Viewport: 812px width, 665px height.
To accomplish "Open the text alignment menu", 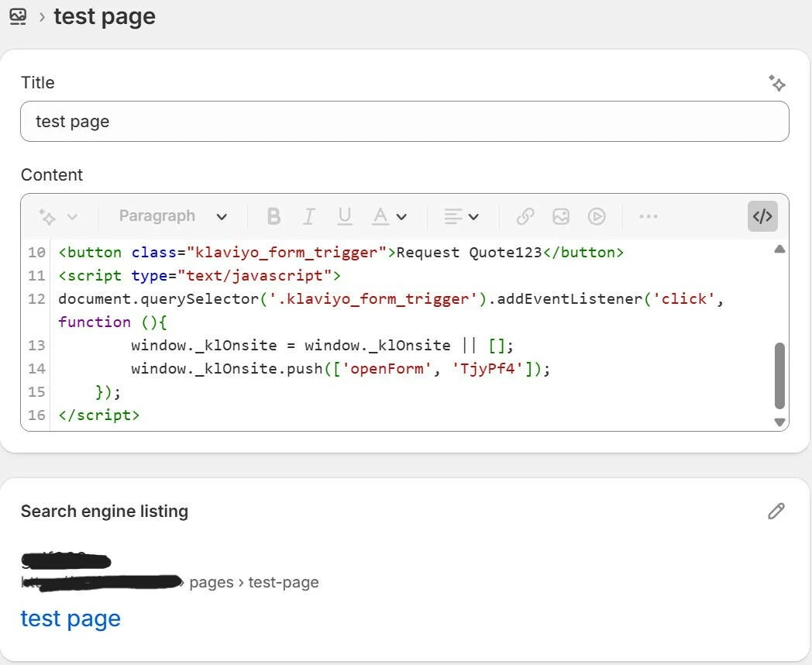I will (x=453, y=216).
